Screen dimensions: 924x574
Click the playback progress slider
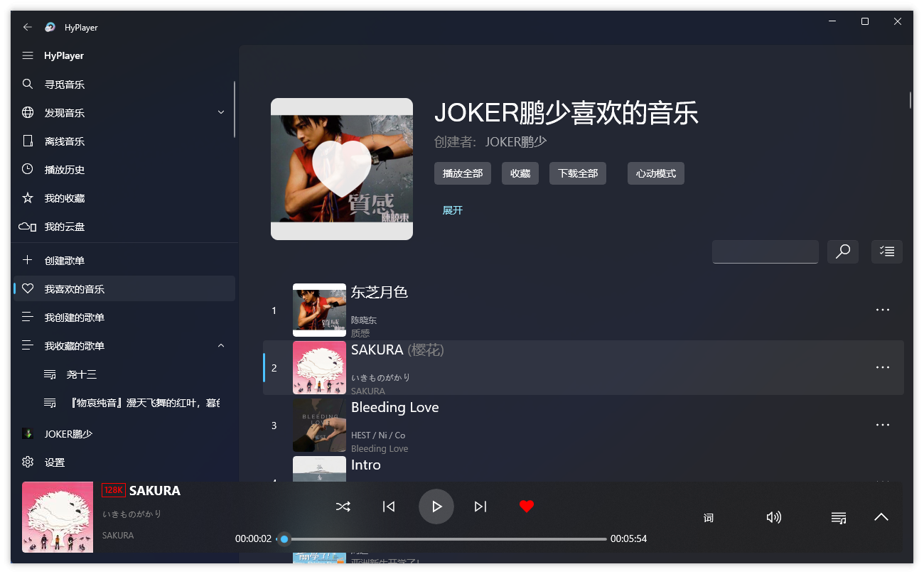[442, 539]
